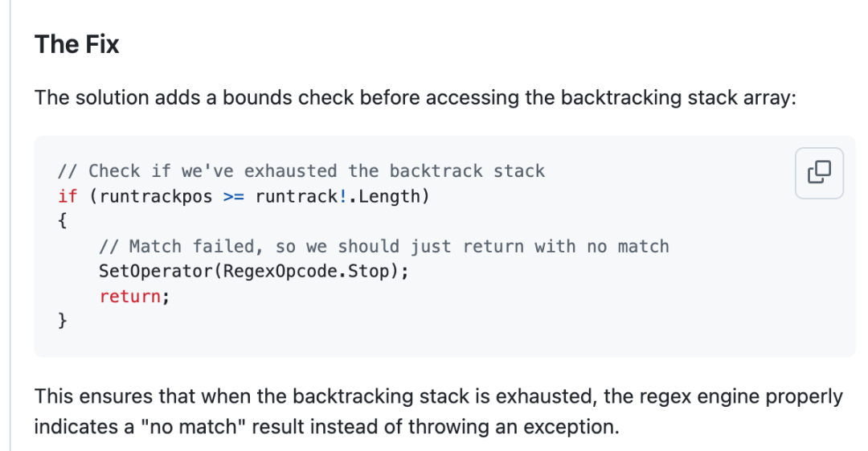This screenshot has height=451, width=868.
Task: Click "runtrack!.Length" in the if condition
Action: [x=338, y=196]
